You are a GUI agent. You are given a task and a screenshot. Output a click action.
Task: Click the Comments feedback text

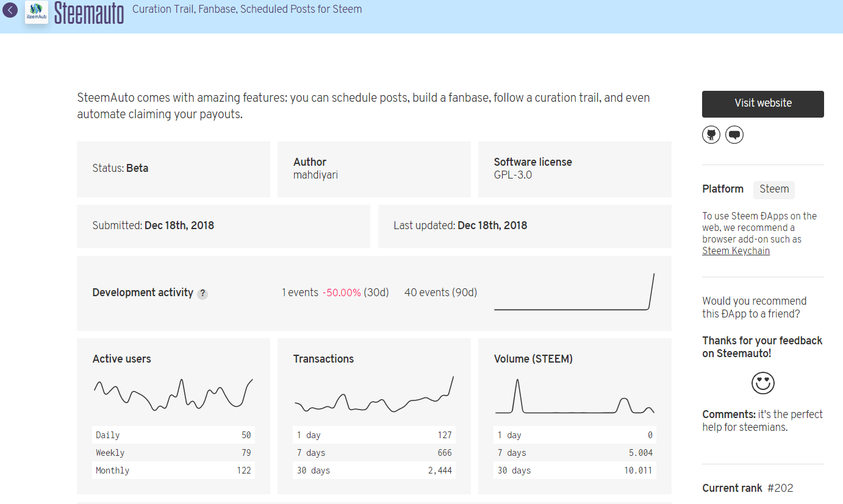click(x=762, y=421)
